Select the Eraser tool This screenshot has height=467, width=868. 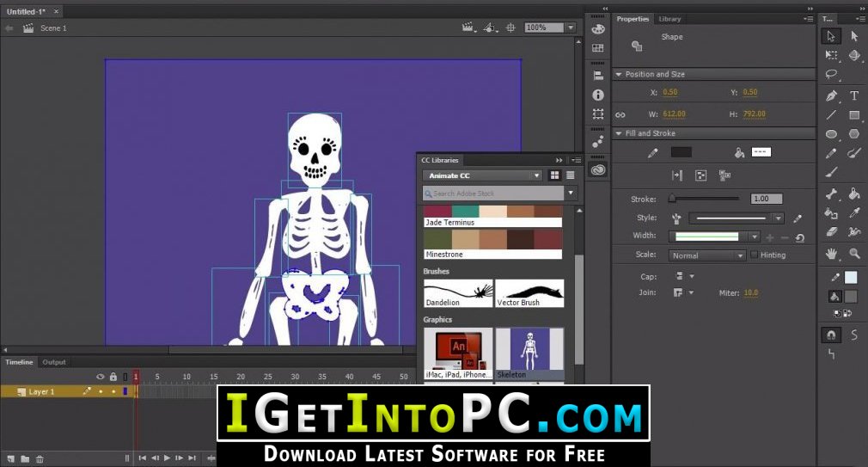[831, 232]
